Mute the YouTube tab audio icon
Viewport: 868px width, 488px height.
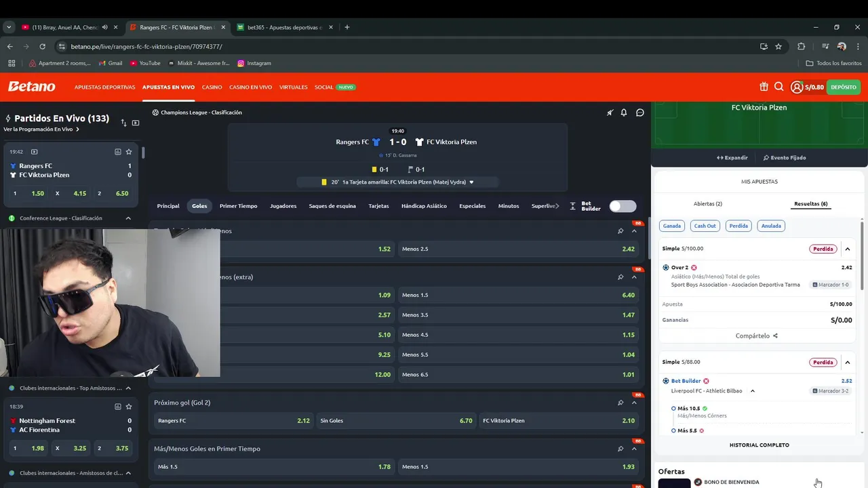click(104, 27)
